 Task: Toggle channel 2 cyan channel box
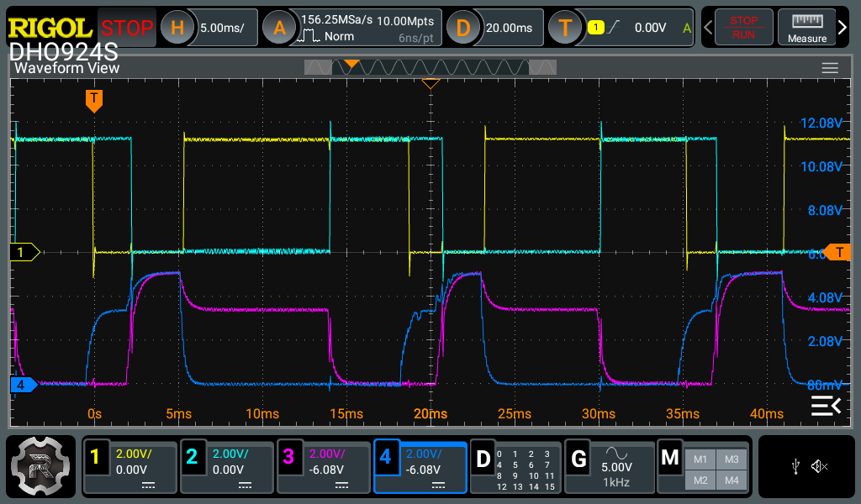click(227, 466)
